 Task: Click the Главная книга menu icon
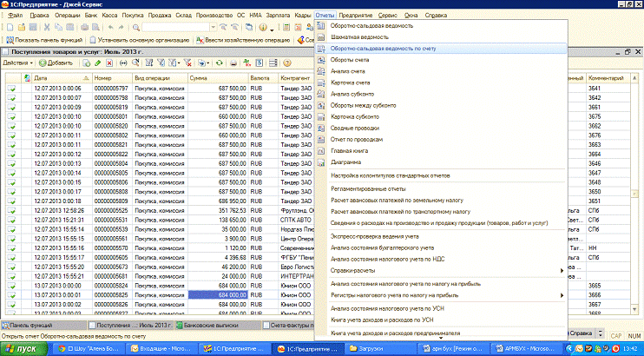click(x=323, y=150)
